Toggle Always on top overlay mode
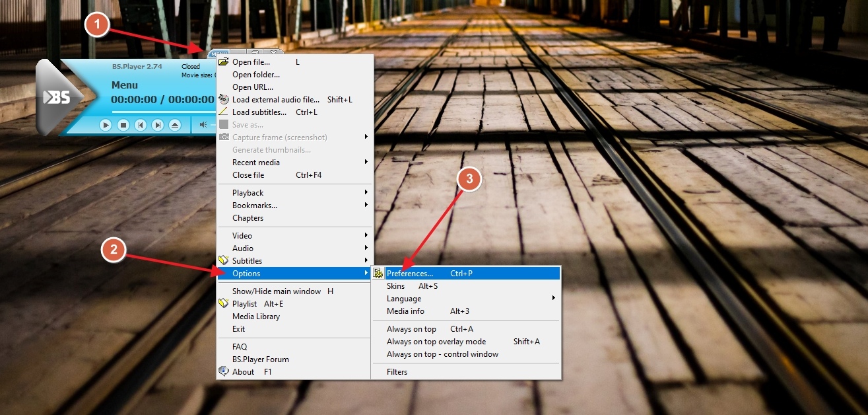868x415 pixels. point(436,342)
